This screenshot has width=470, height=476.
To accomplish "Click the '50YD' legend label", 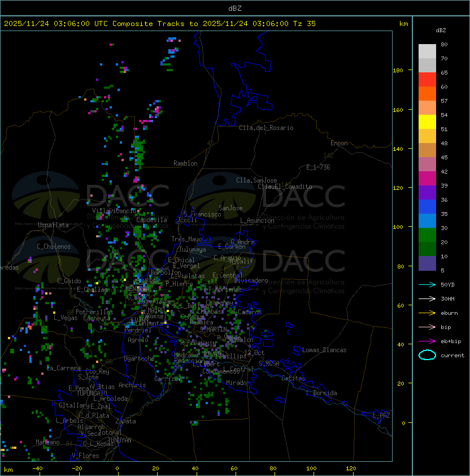I will [447, 285].
